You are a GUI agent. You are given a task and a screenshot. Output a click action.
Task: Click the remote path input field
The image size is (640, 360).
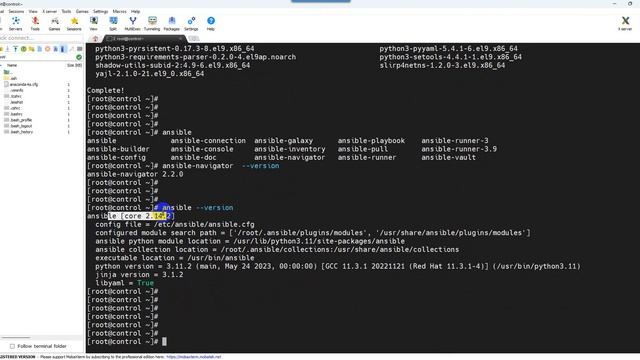click(x=38, y=58)
